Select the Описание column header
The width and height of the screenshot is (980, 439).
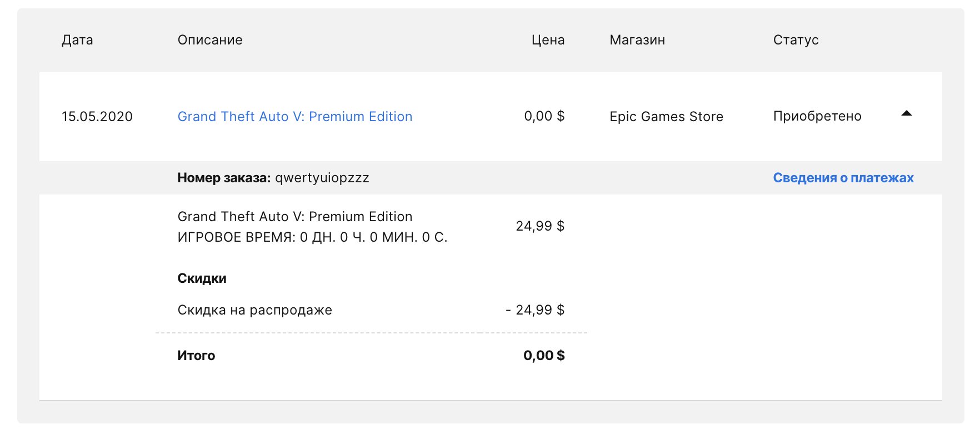pyautogui.click(x=210, y=40)
